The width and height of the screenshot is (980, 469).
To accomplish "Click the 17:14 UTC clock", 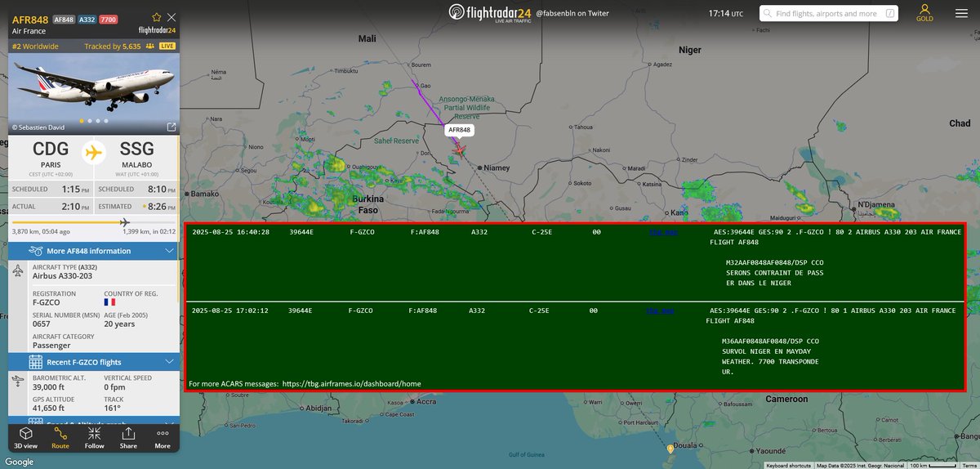I will point(725,14).
